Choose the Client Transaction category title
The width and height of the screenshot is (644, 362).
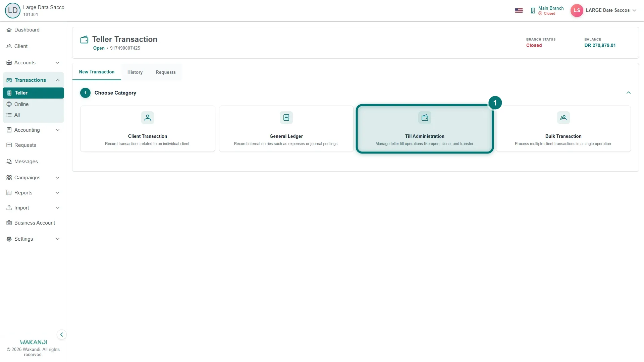(148, 136)
